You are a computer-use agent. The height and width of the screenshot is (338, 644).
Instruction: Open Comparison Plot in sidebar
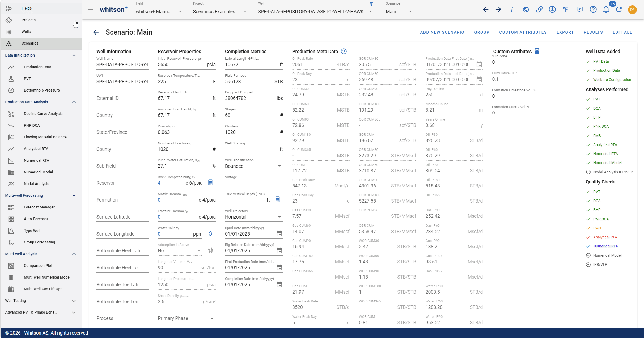click(41, 266)
